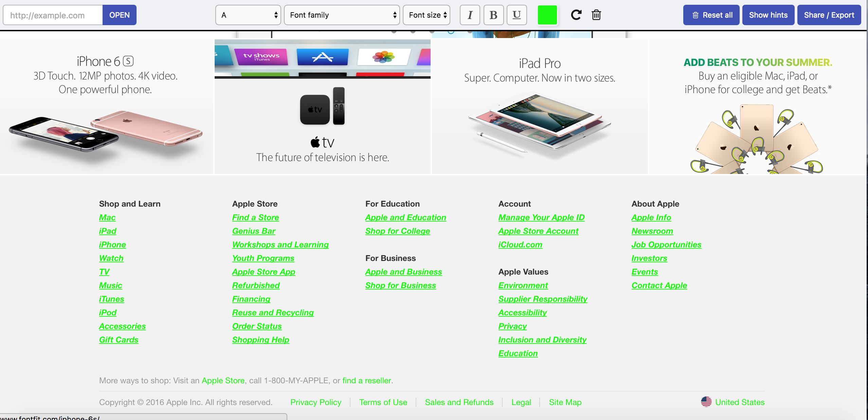Select the tv shows iTunes tile
Screen dimensions: 868x420
click(x=261, y=57)
